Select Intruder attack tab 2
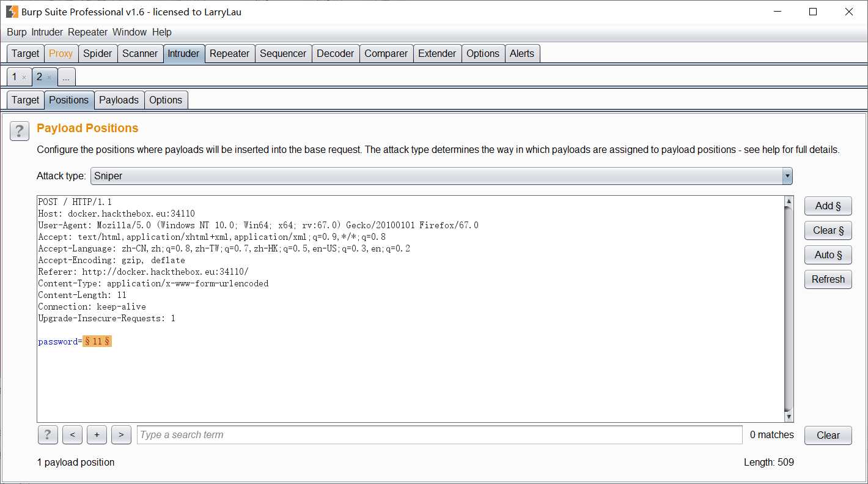Screen dimensions: 868x484 tap(39, 77)
